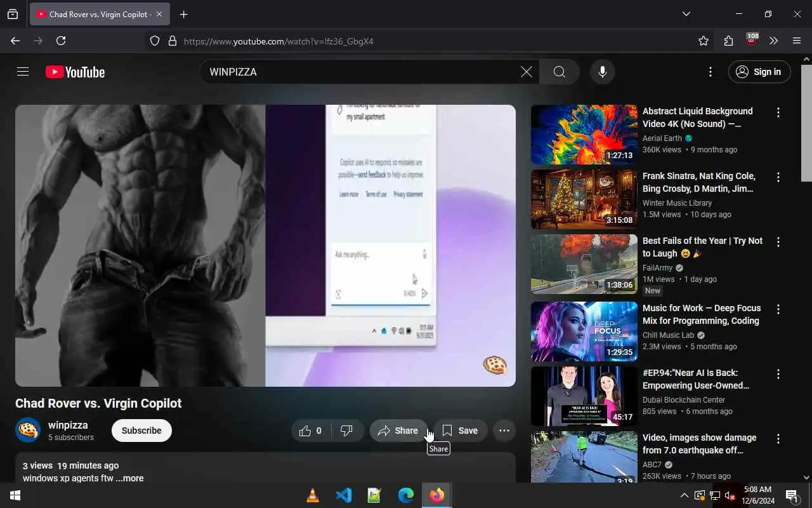Open the Windows Start menu
The image size is (812, 508).
point(15,495)
